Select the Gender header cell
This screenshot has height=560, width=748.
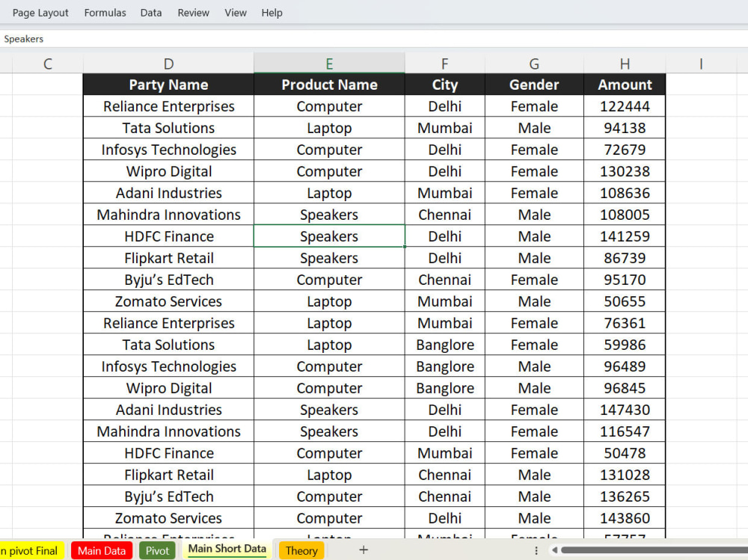pyautogui.click(x=534, y=84)
